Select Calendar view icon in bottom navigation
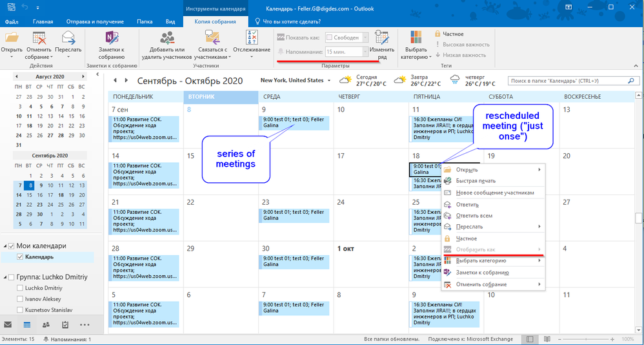This screenshot has height=345, width=644. [27, 324]
